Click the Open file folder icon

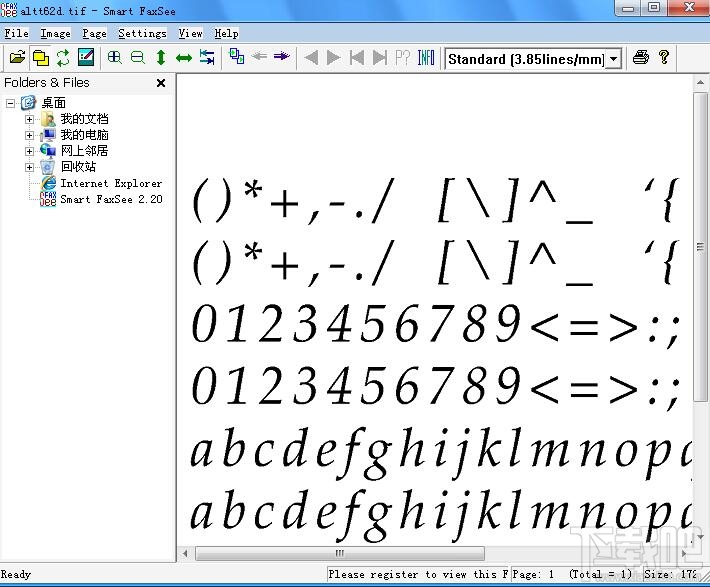[17, 58]
